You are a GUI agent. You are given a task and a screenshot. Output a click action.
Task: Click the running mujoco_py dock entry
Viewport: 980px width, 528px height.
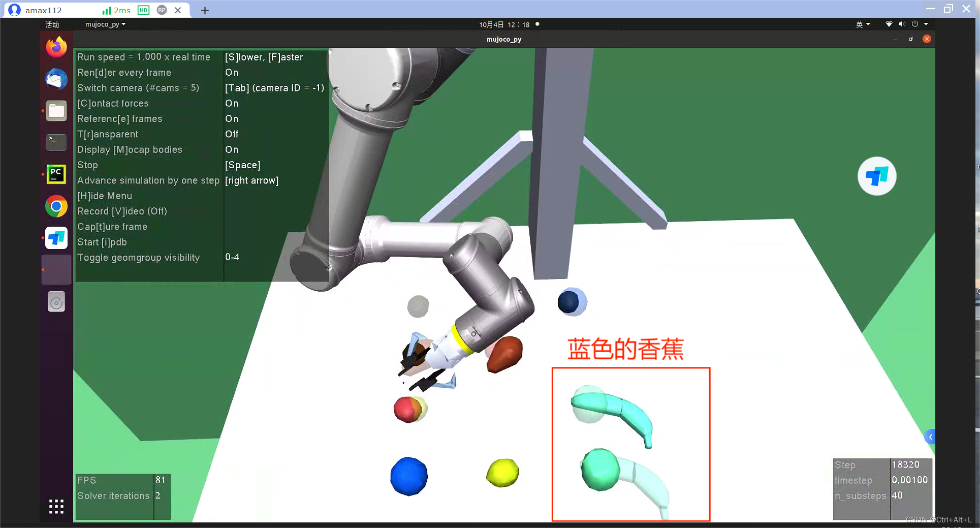[56, 270]
